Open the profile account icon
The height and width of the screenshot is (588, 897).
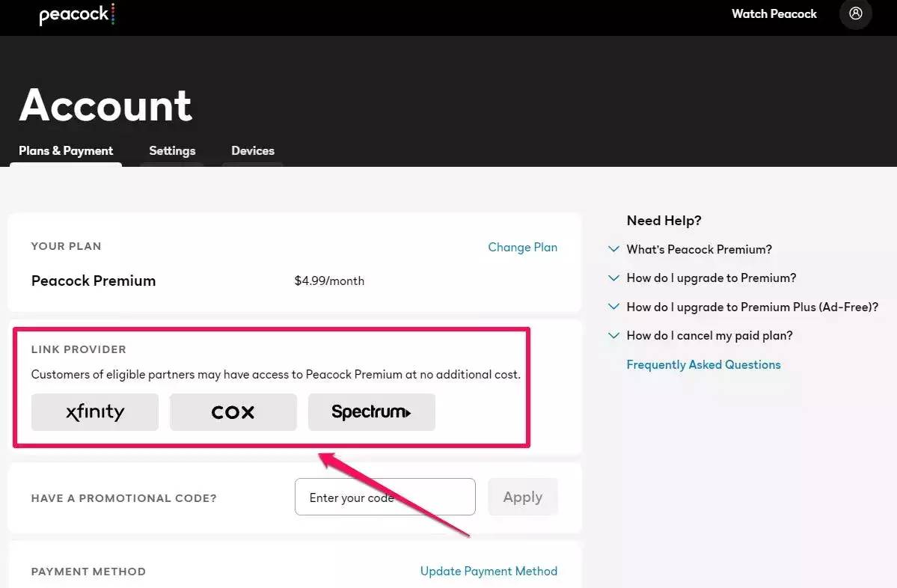(x=856, y=14)
